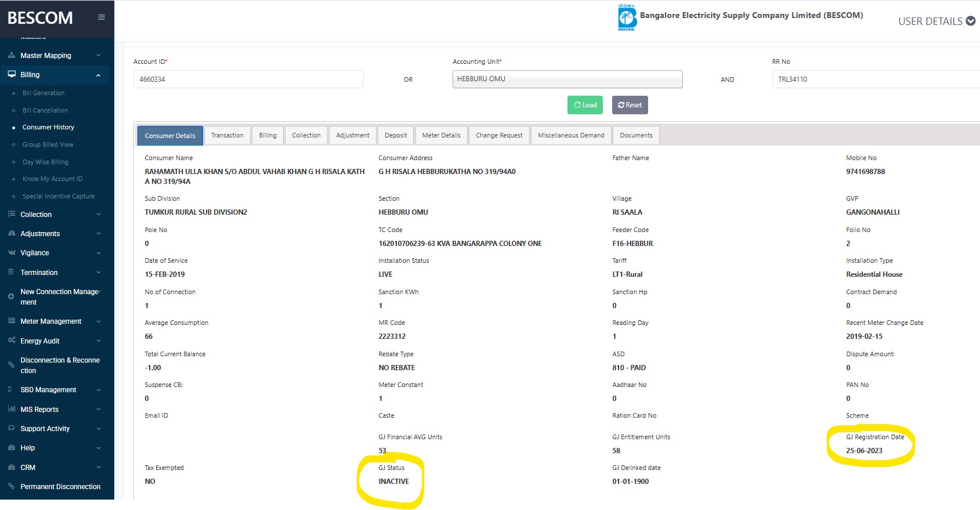Viewport: 980px width, 510px height.
Task: Click the CRM icon in sidebar
Action: pos(12,467)
